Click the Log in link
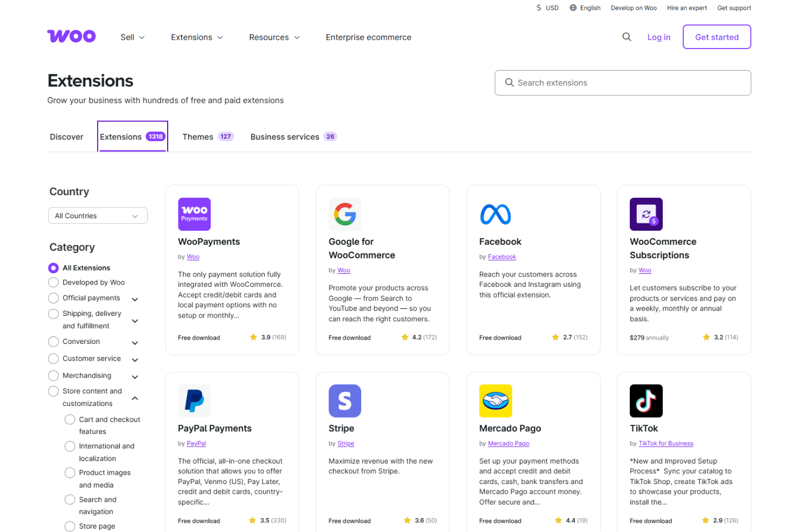 click(x=659, y=37)
